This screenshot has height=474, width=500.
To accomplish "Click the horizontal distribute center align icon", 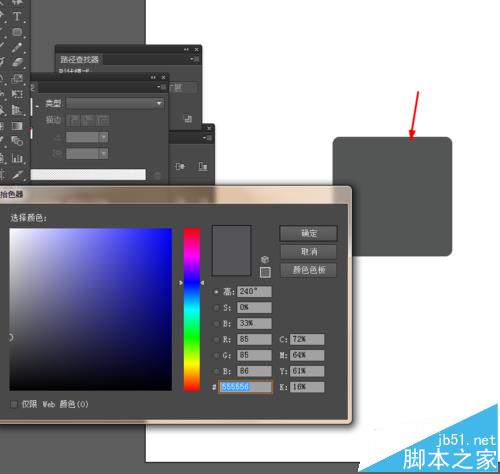I will click(180, 166).
